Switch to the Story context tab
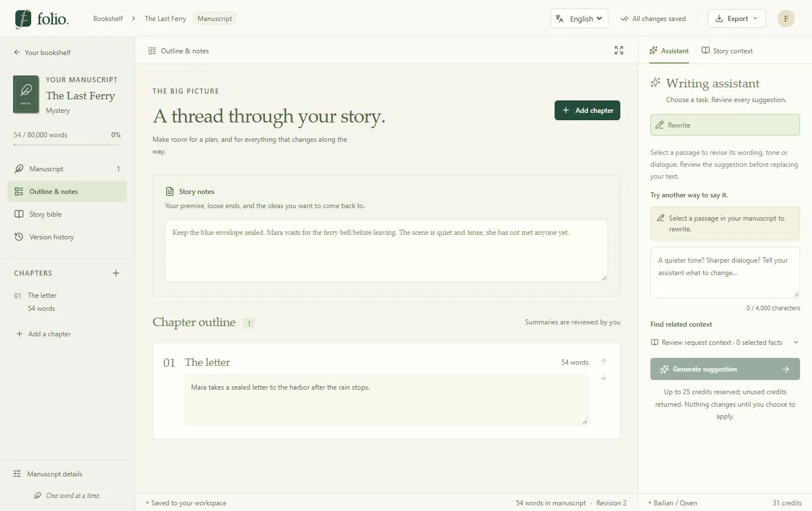 pos(727,51)
